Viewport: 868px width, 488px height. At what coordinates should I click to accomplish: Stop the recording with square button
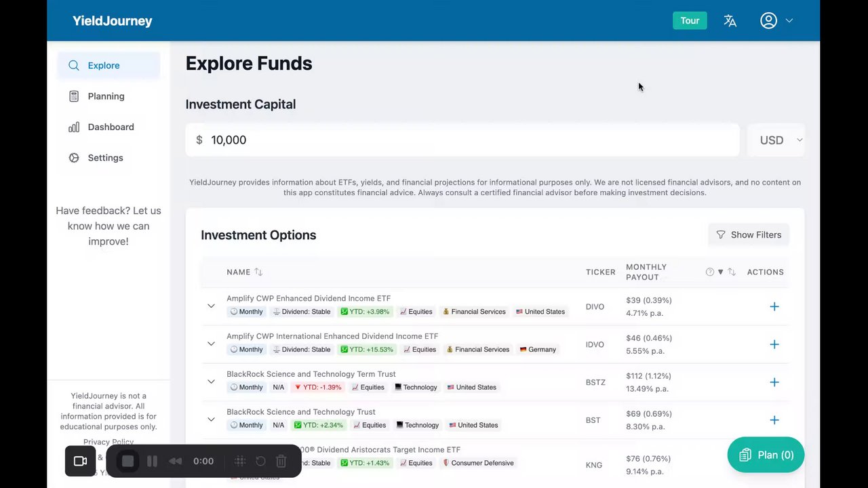(127, 461)
